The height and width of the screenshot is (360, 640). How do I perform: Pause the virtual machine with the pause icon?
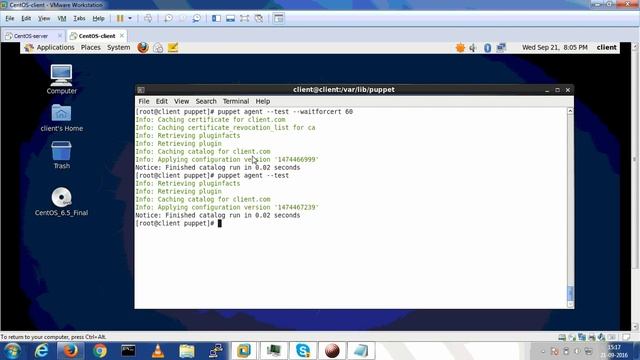tap(120, 18)
